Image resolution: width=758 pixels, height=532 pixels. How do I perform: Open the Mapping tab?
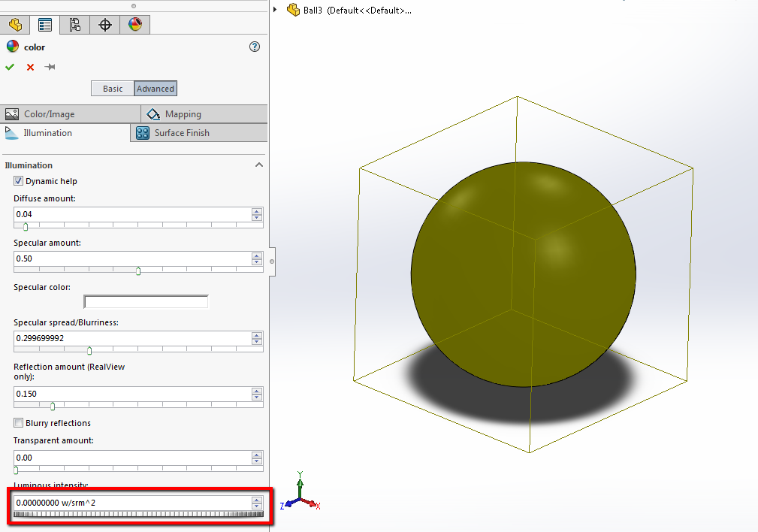pos(204,114)
